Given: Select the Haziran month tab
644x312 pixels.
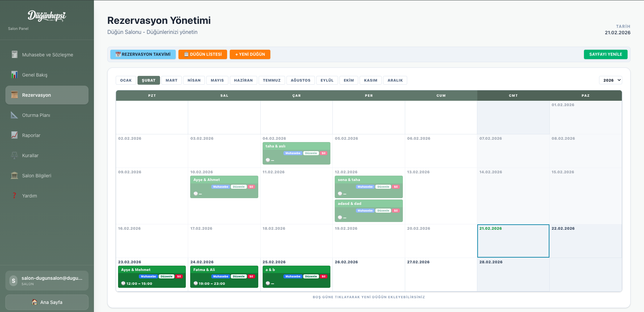Looking at the screenshot, I should (x=243, y=80).
